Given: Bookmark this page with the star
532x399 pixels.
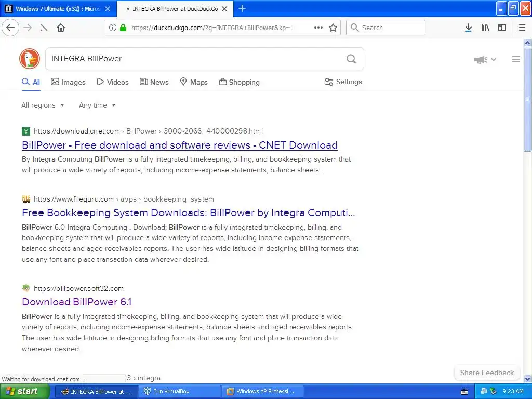Looking at the screenshot, I should (x=333, y=28).
